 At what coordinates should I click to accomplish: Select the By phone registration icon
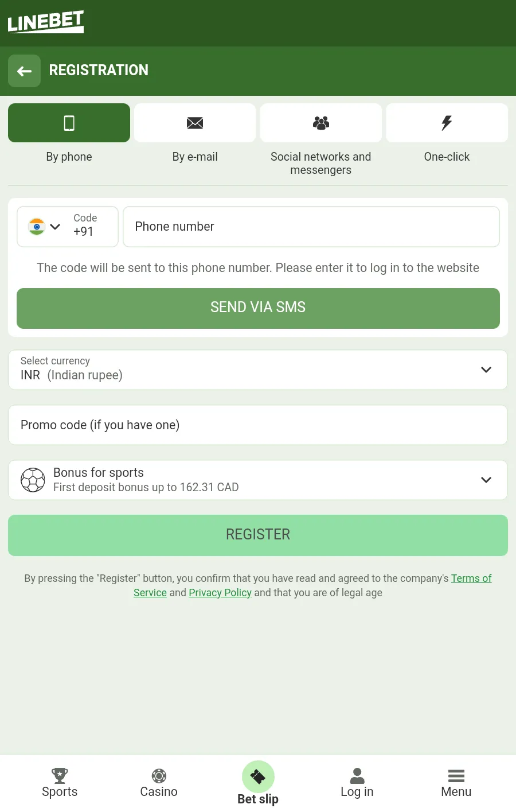(69, 123)
